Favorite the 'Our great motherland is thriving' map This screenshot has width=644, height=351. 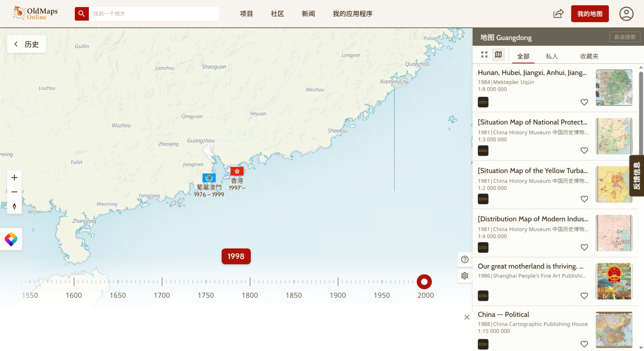point(584,295)
